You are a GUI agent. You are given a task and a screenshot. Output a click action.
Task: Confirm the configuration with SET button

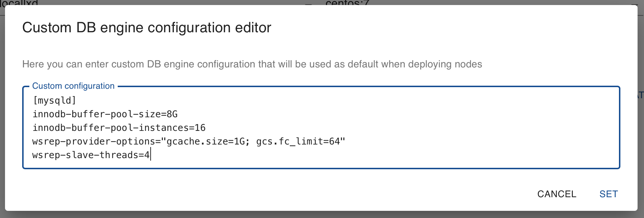click(x=609, y=194)
